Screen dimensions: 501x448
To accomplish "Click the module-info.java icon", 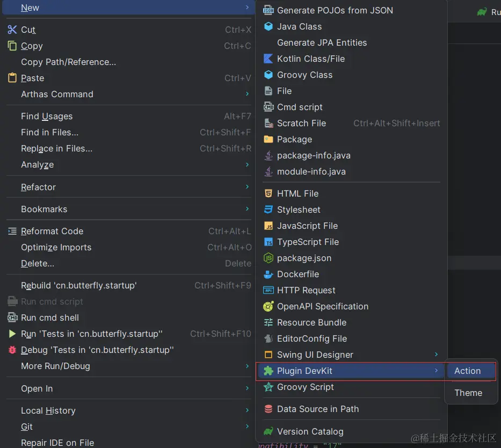I will [x=268, y=171].
